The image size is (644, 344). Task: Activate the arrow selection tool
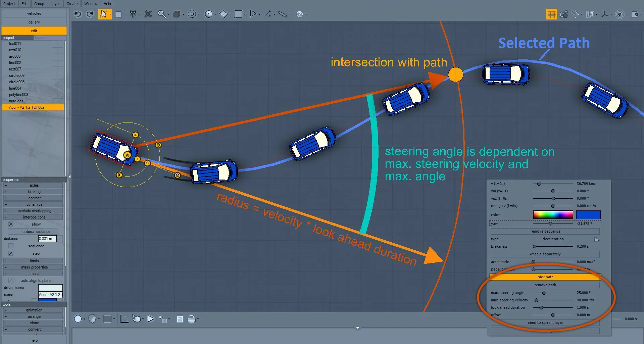click(x=104, y=14)
